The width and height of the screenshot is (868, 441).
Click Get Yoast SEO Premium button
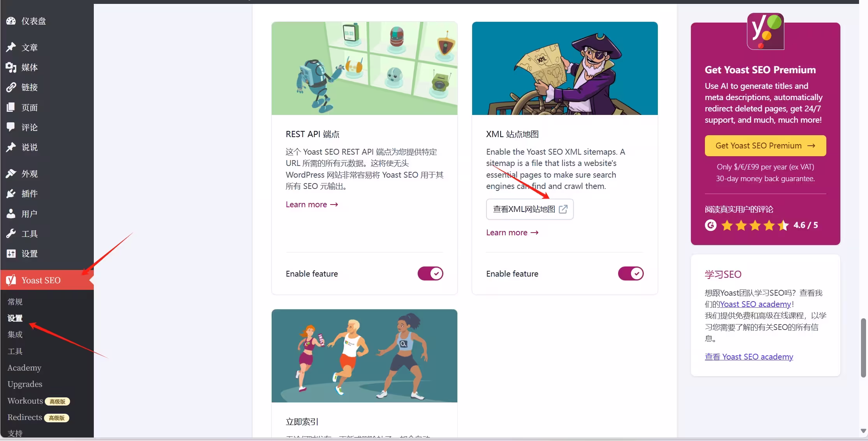[x=765, y=146]
